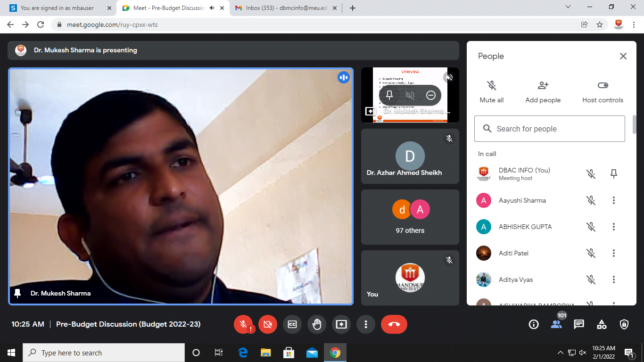Click pin icon beside Dr. Mukesh Sharma name
Screen dimensions: 644x362
point(18,293)
